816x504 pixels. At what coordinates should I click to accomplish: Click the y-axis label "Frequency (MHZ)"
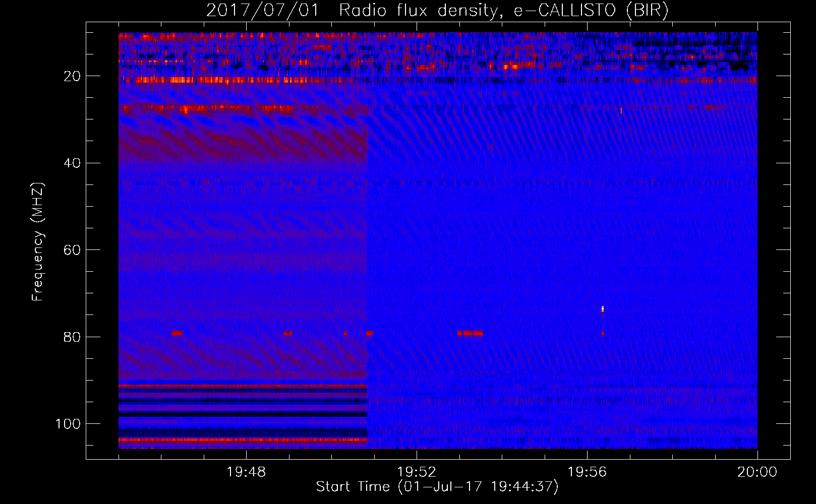pos(38,242)
